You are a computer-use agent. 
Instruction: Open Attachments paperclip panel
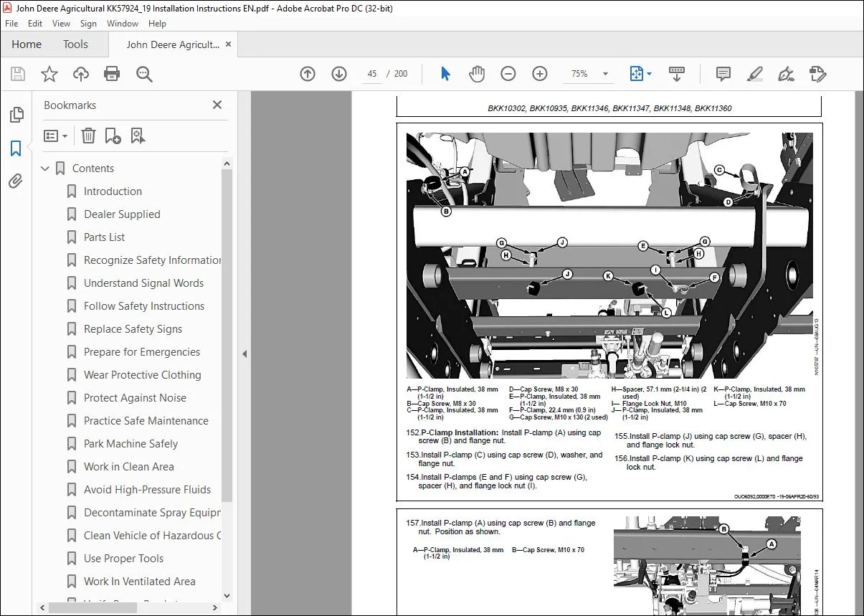pos(16,181)
